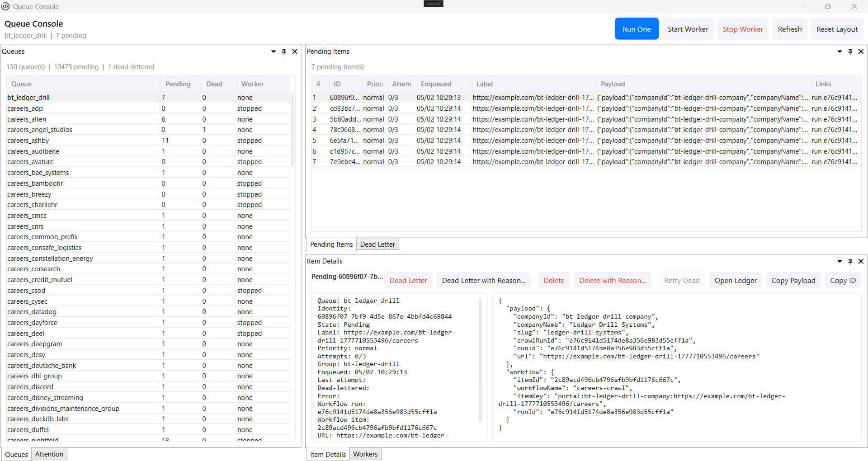Image resolution: width=868 pixels, height=461 pixels.
Task: Select the careers_duckdb_labs queue row
Action: (148, 419)
